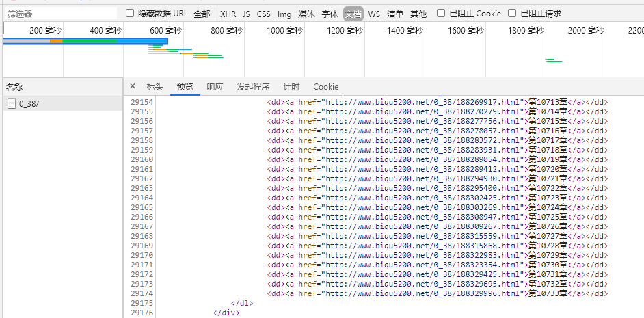Filter requests by JS
The height and width of the screenshot is (318, 644).
(246, 14)
